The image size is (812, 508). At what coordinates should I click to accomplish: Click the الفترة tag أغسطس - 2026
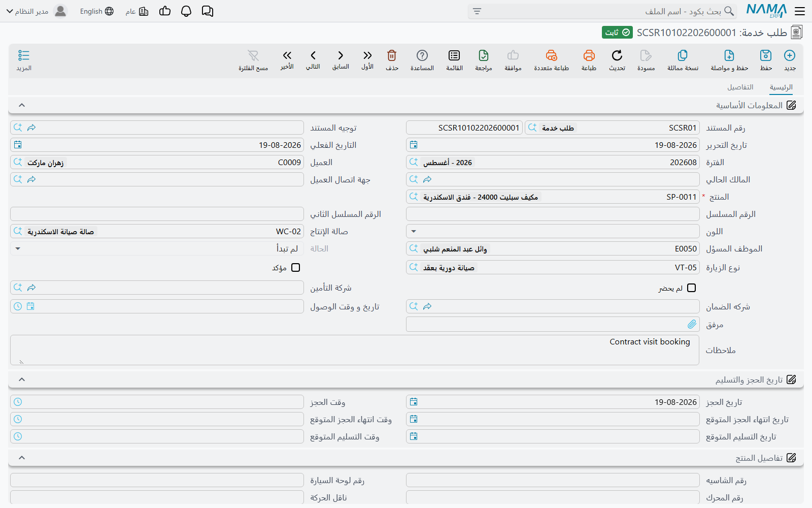(x=448, y=163)
